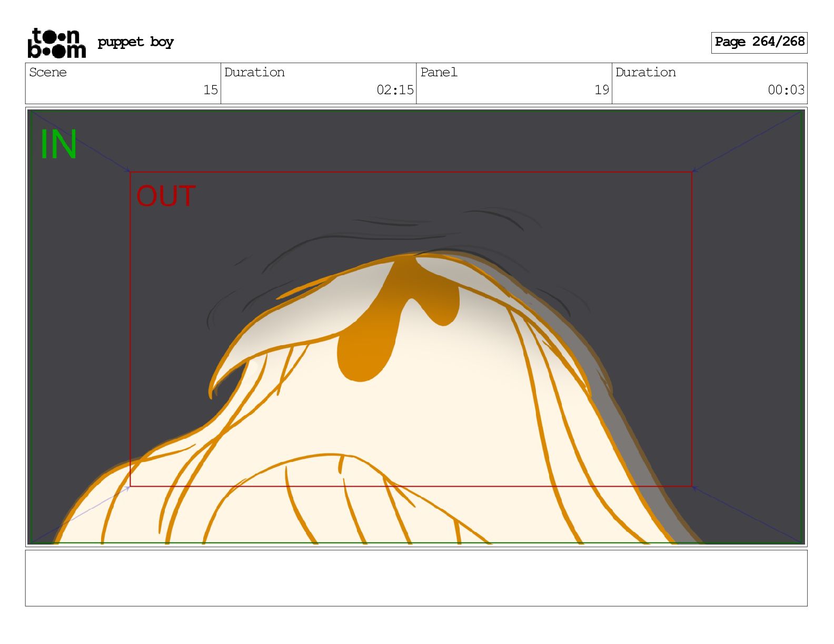Click the 'Panel' header label
Screen dimensions: 834x644
439,72
